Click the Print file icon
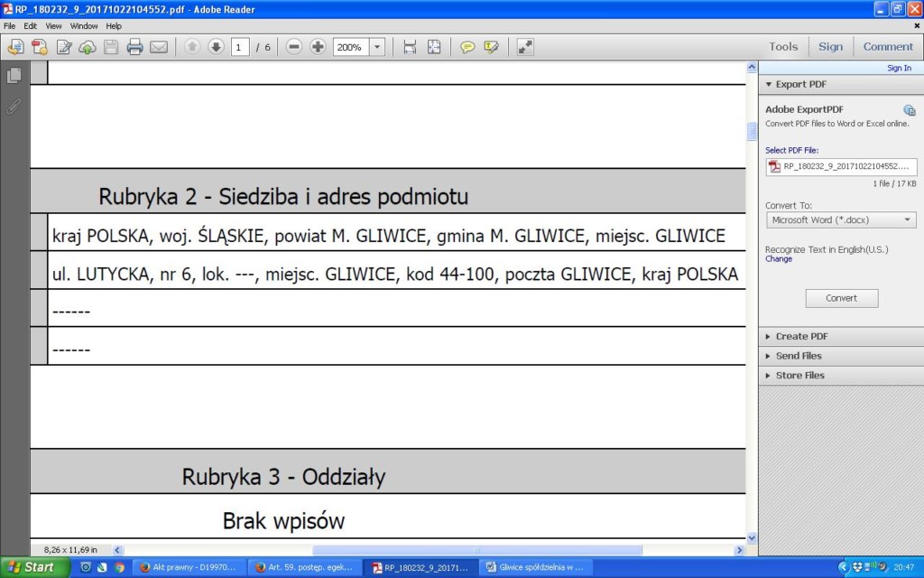Viewport: 924px width, 578px height. click(134, 47)
